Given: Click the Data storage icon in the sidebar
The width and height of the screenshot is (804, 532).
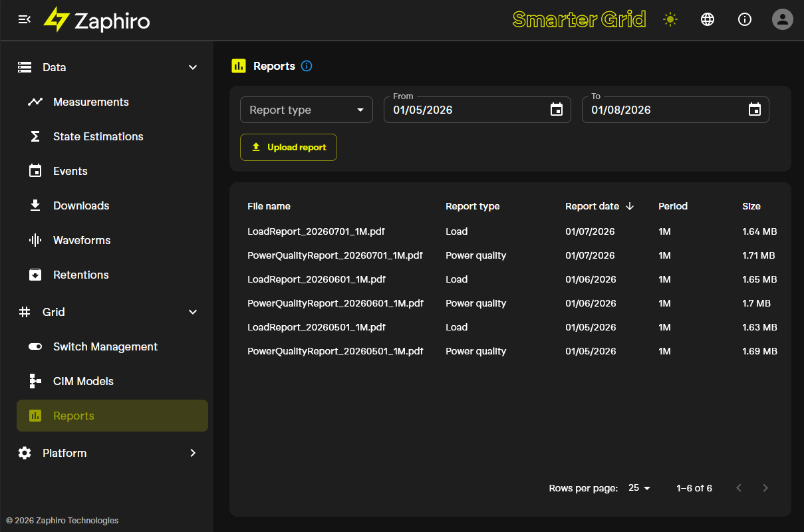Looking at the screenshot, I should (x=25, y=67).
